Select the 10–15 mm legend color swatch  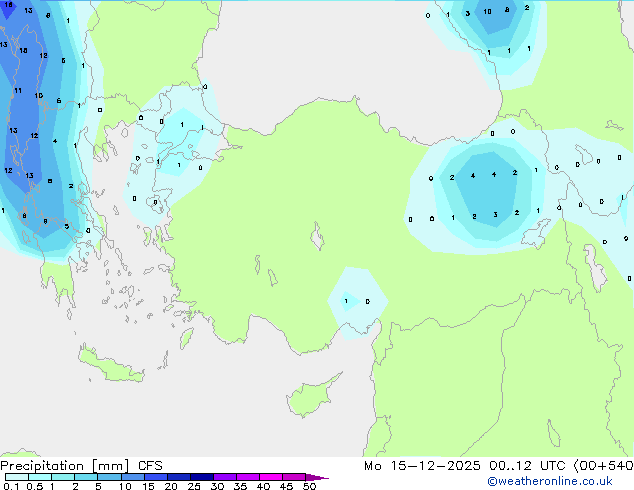pos(132,477)
